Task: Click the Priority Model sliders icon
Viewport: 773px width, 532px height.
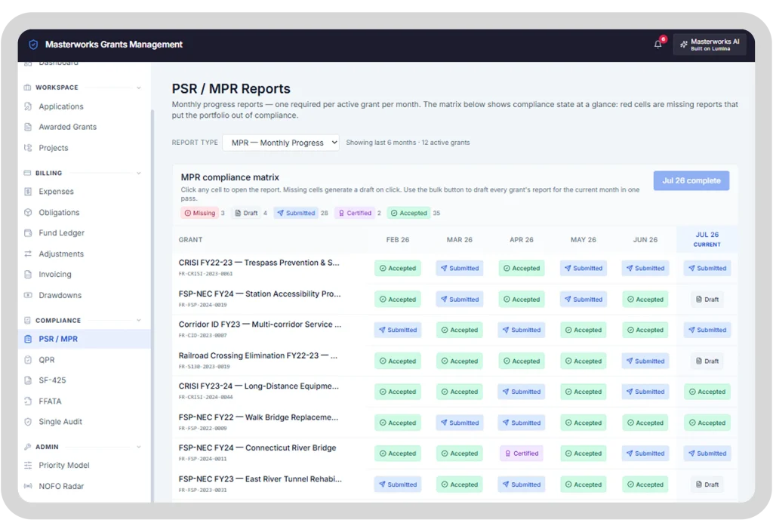Action: tap(28, 465)
